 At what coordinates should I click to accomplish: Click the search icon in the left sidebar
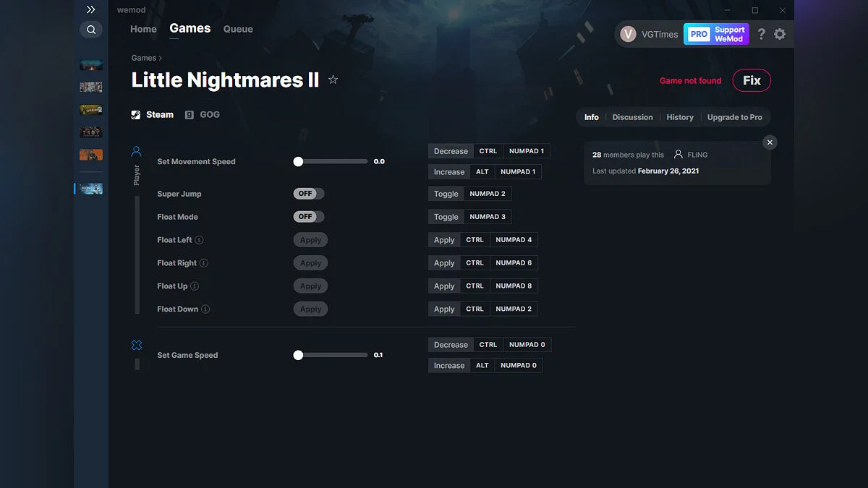pyautogui.click(x=90, y=29)
